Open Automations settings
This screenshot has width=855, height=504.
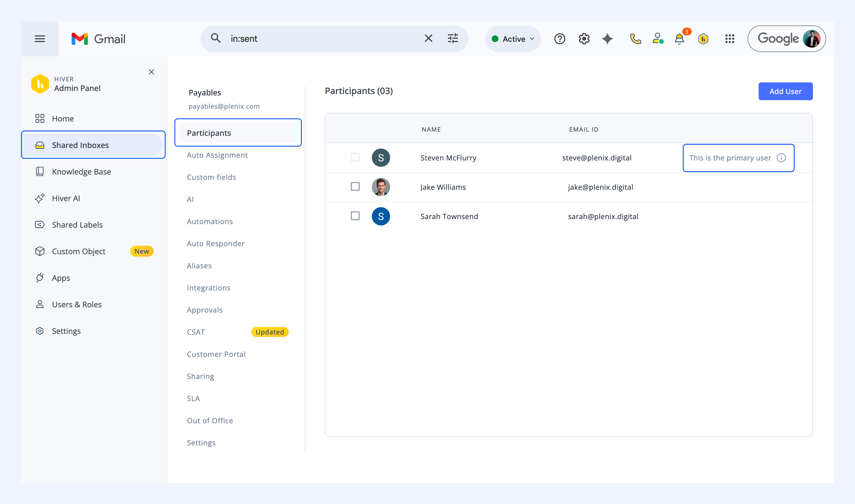(x=210, y=222)
